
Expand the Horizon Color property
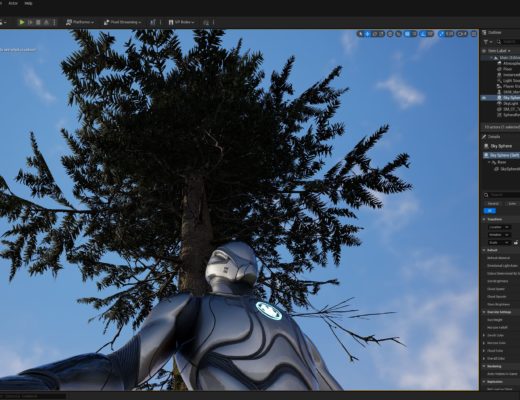[x=484, y=343]
